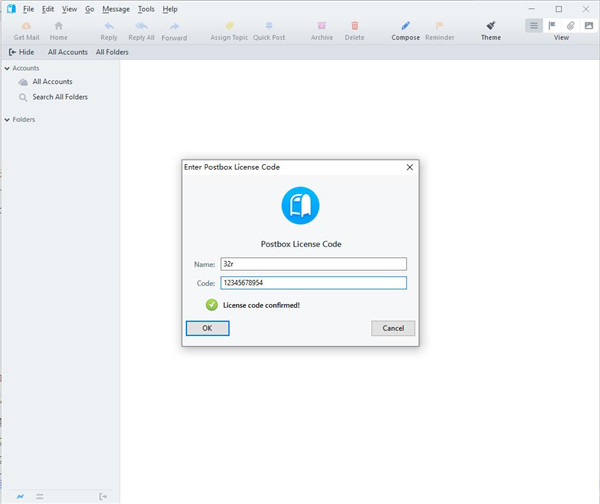Click the license Code input field
The height and width of the screenshot is (504, 600).
click(x=312, y=283)
